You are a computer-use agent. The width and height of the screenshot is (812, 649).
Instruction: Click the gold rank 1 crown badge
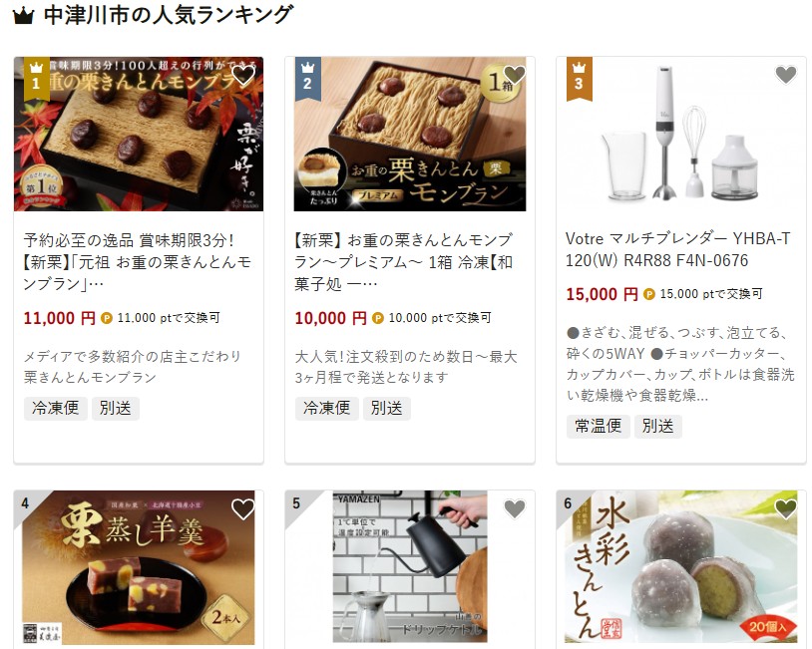(36, 78)
